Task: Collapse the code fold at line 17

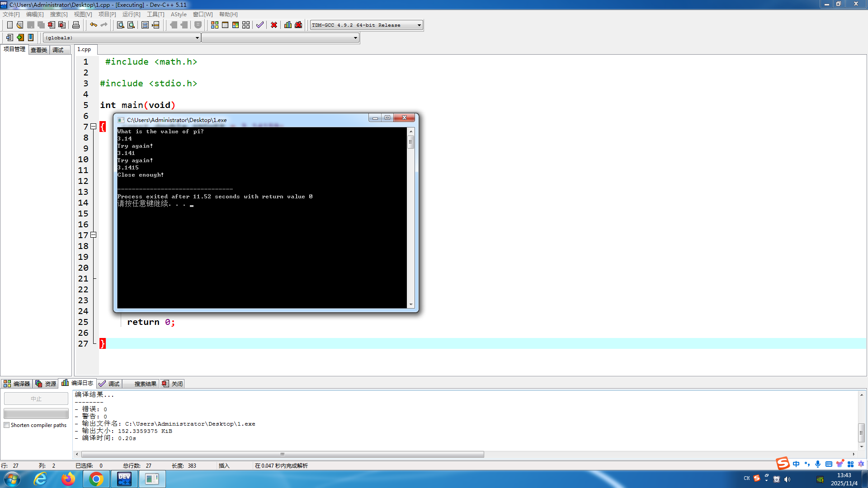Action: (94, 235)
